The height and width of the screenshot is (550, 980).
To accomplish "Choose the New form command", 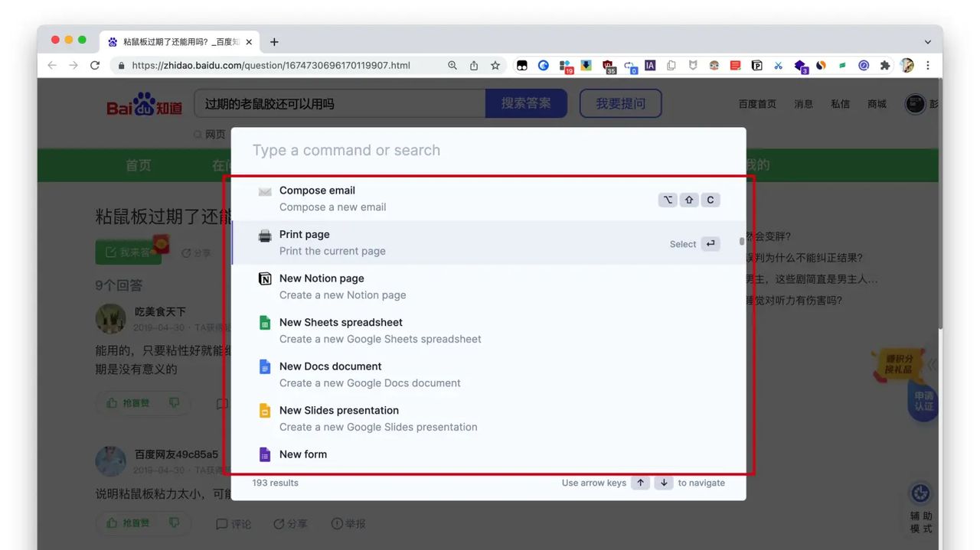I will (x=488, y=456).
